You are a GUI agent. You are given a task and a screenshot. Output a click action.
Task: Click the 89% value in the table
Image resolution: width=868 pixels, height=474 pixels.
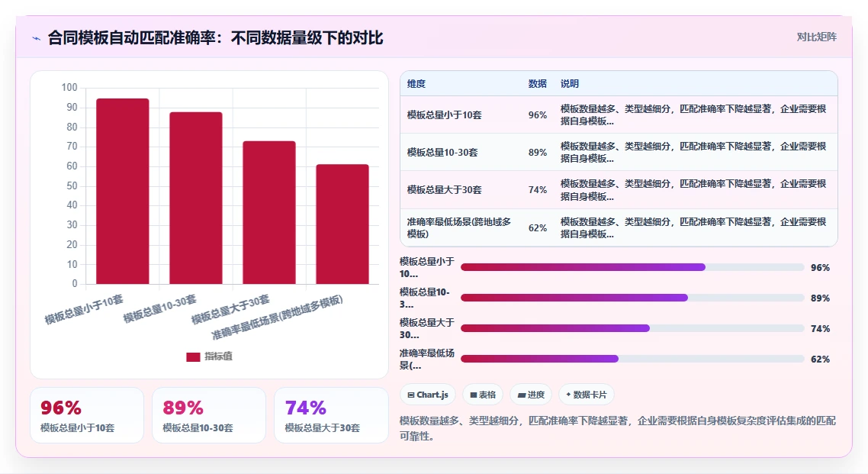(x=538, y=153)
